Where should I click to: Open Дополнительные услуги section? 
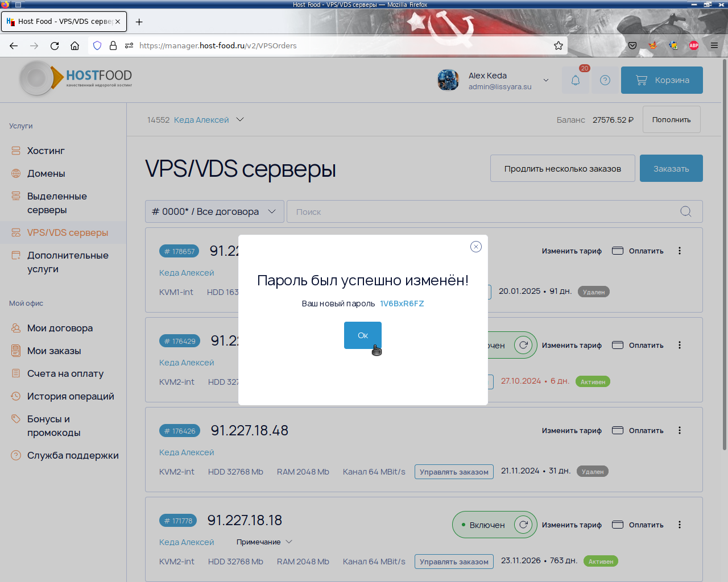point(68,262)
